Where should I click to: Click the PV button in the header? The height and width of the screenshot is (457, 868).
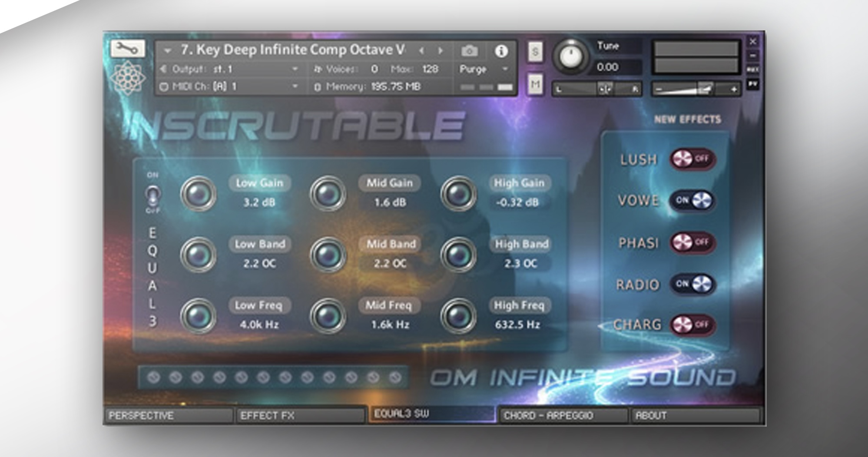click(753, 83)
